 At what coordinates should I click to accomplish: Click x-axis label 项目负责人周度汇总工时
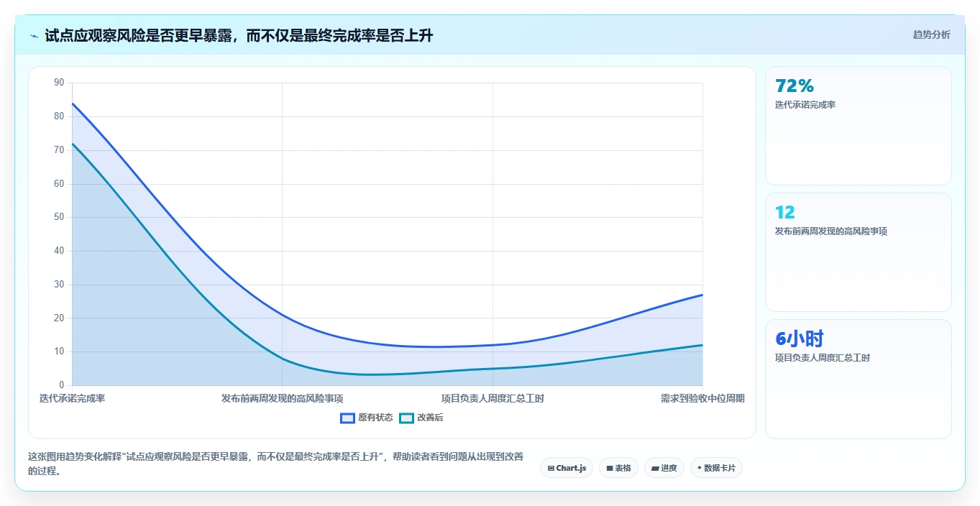(493, 398)
